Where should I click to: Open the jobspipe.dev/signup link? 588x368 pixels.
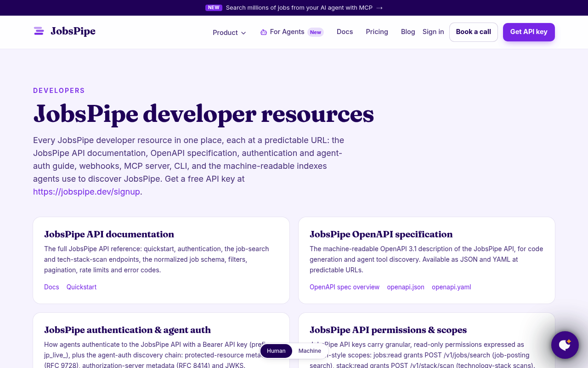[x=86, y=192]
